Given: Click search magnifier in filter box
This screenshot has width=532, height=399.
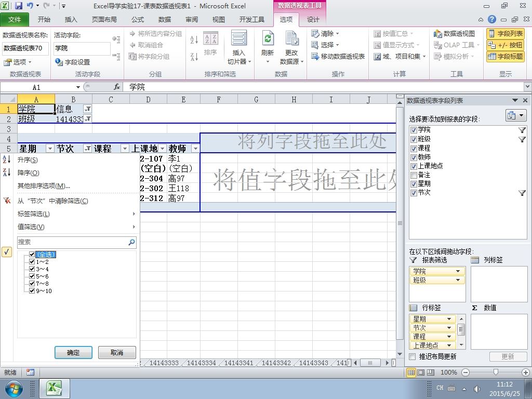Looking at the screenshot, I should tap(131, 242).
